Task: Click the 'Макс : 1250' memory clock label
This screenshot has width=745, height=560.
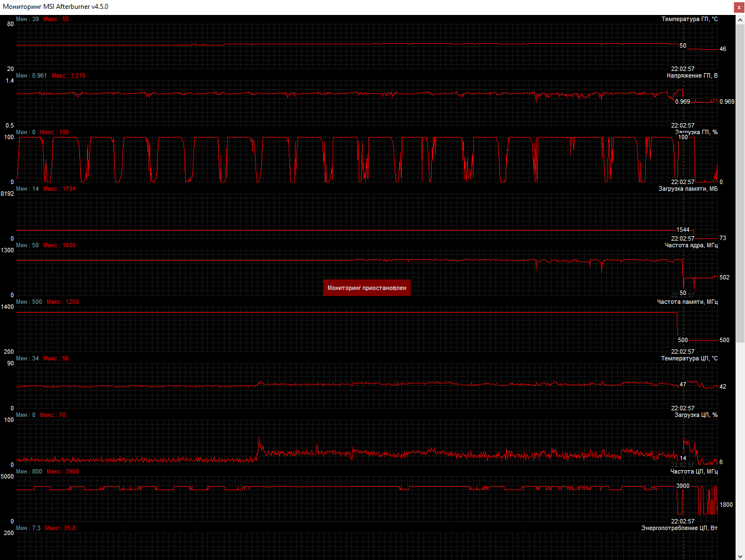Action: click(63, 302)
